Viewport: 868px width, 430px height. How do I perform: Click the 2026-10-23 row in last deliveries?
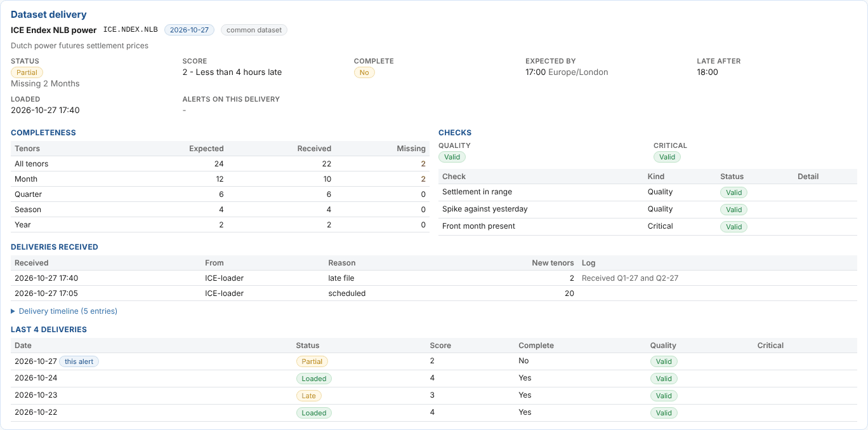pyautogui.click(x=434, y=396)
